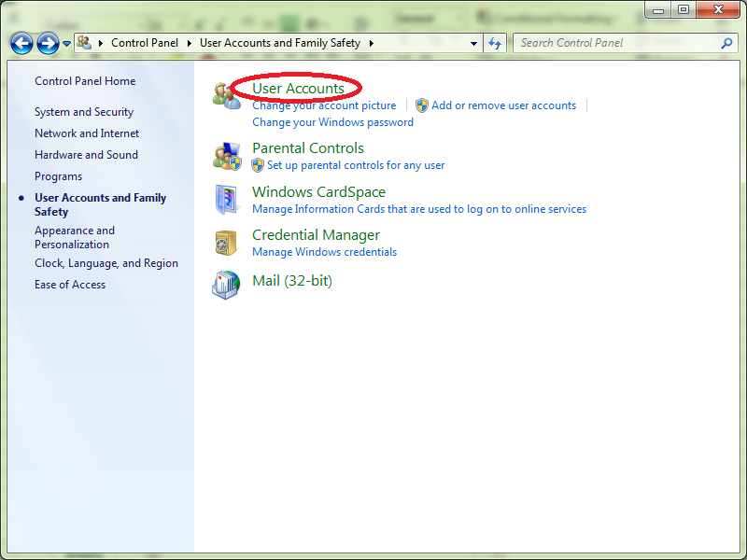Open the recent pages dropdown arrow
Screen dimensions: 747x560
click(66, 44)
